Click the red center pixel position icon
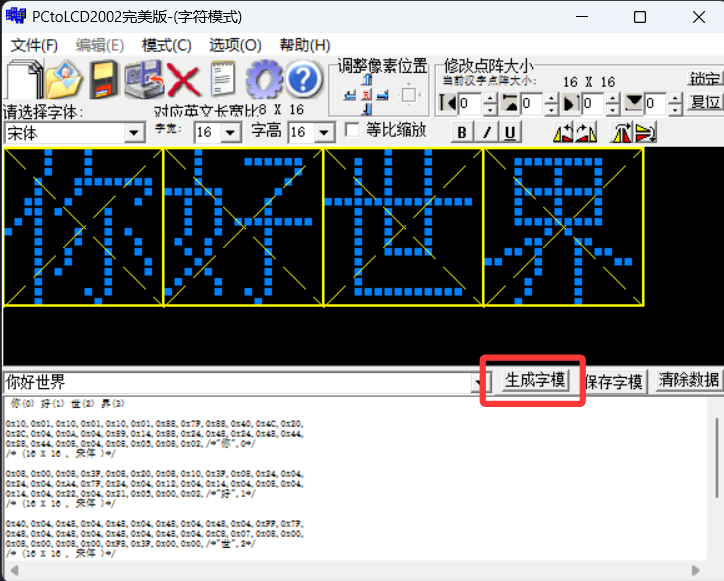 click(367, 95)
